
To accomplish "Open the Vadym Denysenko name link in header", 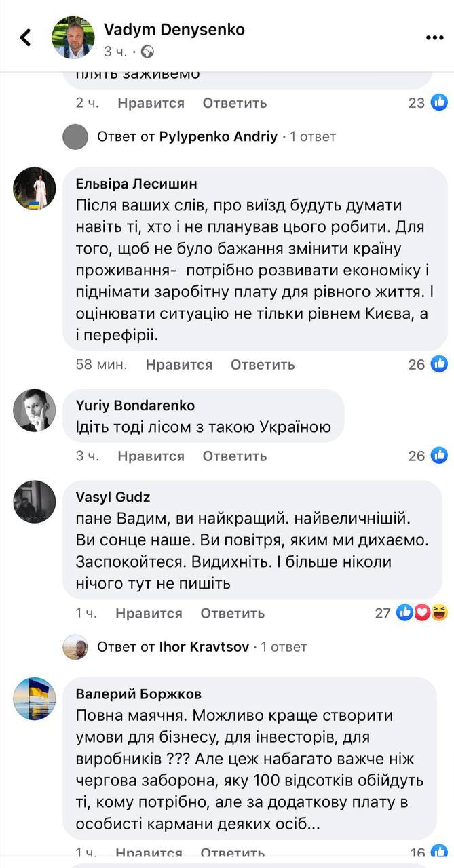I will click(174, 29).
